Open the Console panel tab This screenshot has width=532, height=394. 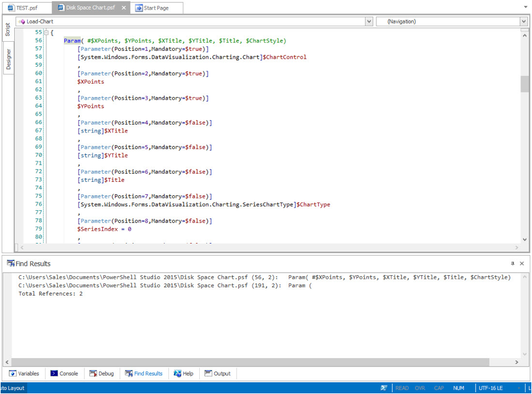pos(64,373)
